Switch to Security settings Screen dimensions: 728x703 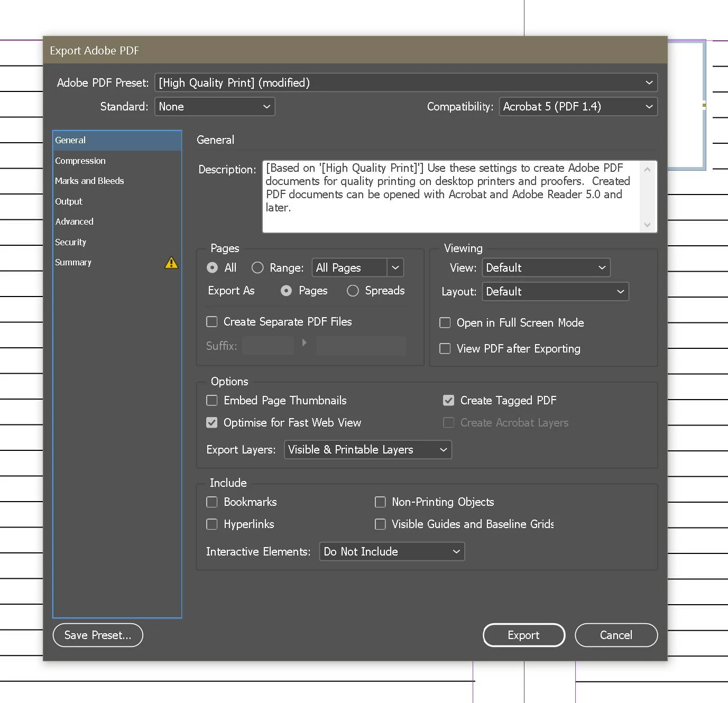point(117,242)
